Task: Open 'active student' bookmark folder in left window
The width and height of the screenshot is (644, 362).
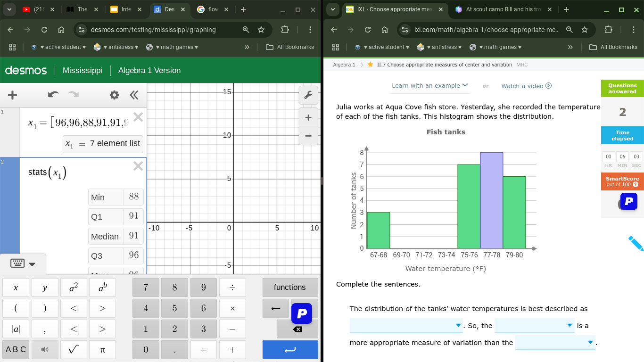Action: [x=58, y=47]
